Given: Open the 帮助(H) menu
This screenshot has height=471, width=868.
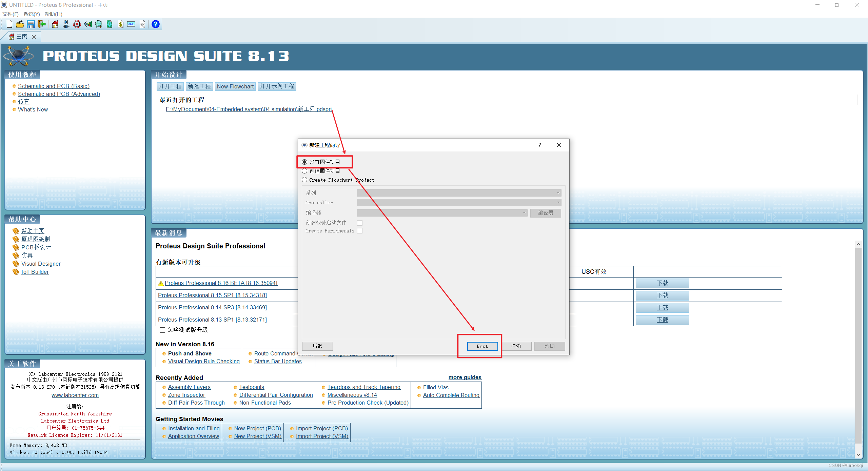Looking at the screenshot, I should (54, 14).
